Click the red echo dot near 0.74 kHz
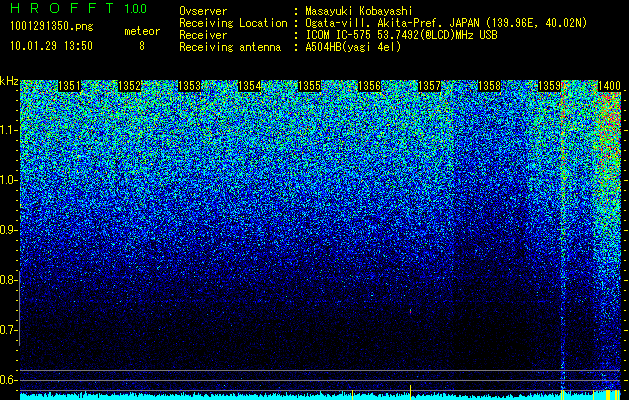629x400 pixels. [x=410, y=311]
